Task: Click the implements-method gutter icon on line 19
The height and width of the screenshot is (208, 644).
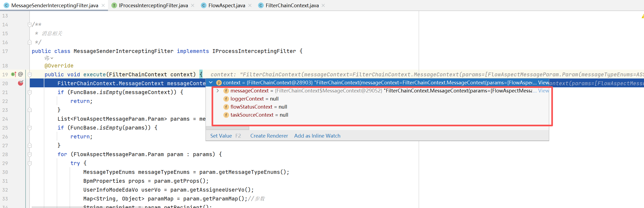Action: (x=13, y=74)
